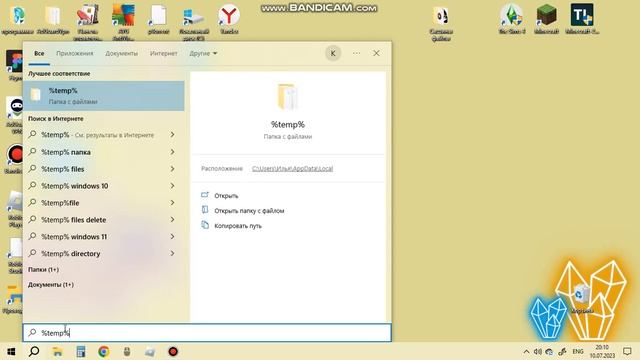Select web suggestion '%temp%file'

tap(60, 203)
